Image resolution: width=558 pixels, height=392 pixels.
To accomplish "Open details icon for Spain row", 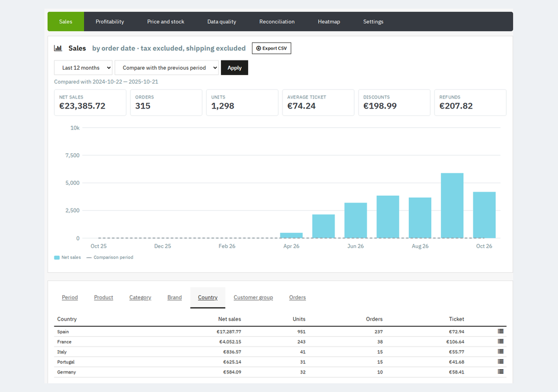I will point(501,332).
